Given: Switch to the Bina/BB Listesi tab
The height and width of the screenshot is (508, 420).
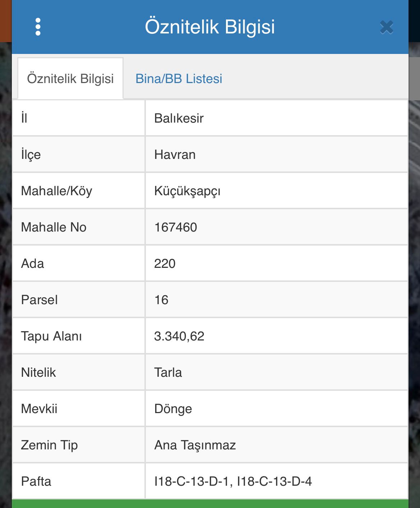Looking at the screenshot, I should click(179, 78).
